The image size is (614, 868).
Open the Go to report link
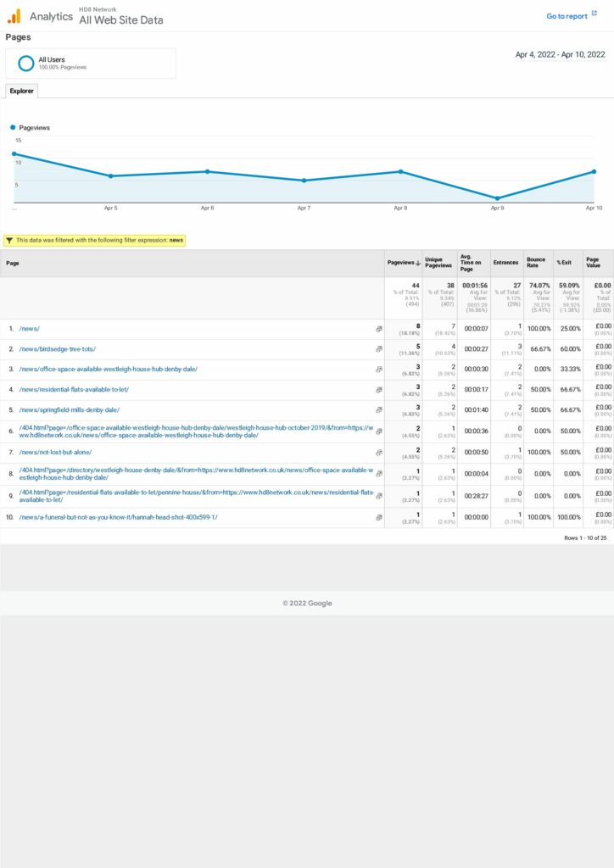pos(567,16)
